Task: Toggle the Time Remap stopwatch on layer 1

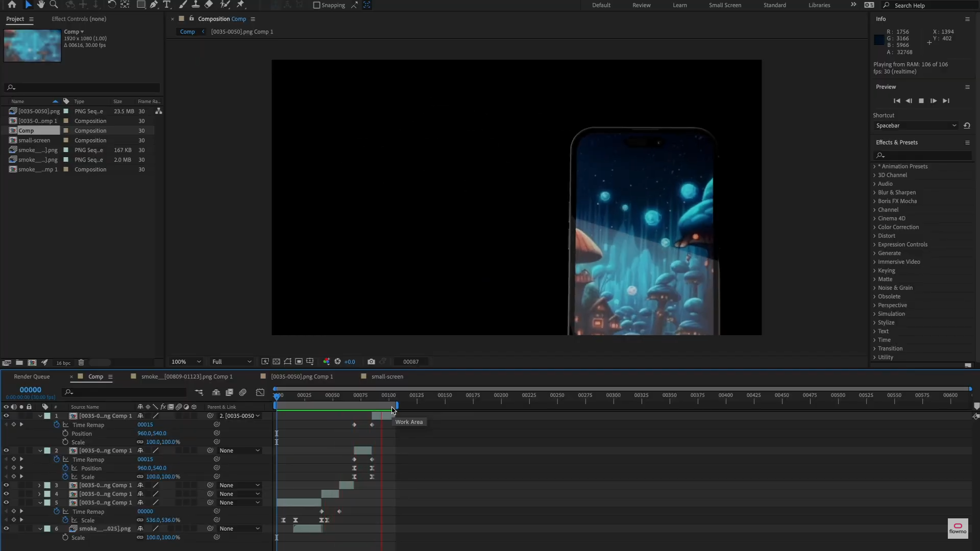Action: coord(57,424)
